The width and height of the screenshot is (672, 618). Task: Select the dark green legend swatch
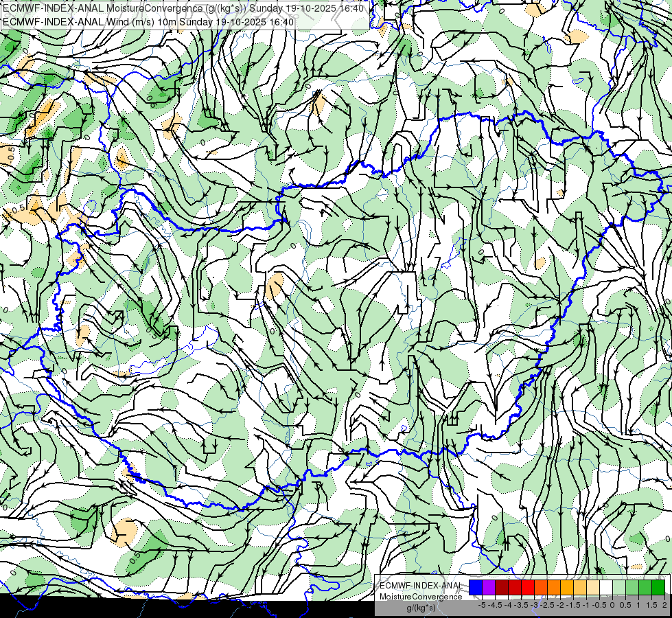tap(658, 588)
